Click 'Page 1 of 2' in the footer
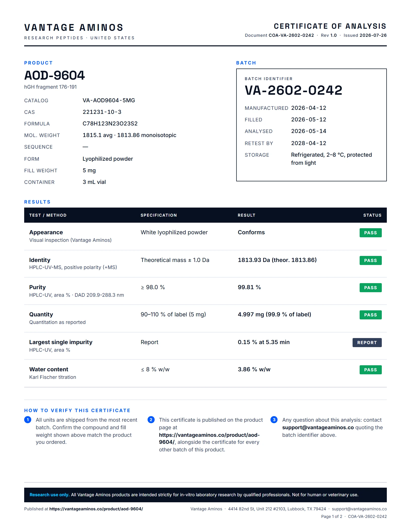The image size is (411, 532). tap(331, 516)
